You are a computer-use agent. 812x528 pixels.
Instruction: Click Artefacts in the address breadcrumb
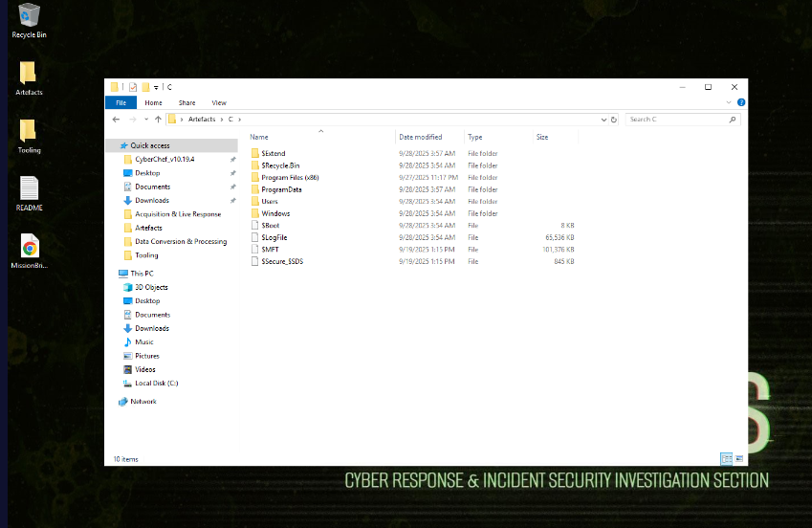tap(201, 120)
